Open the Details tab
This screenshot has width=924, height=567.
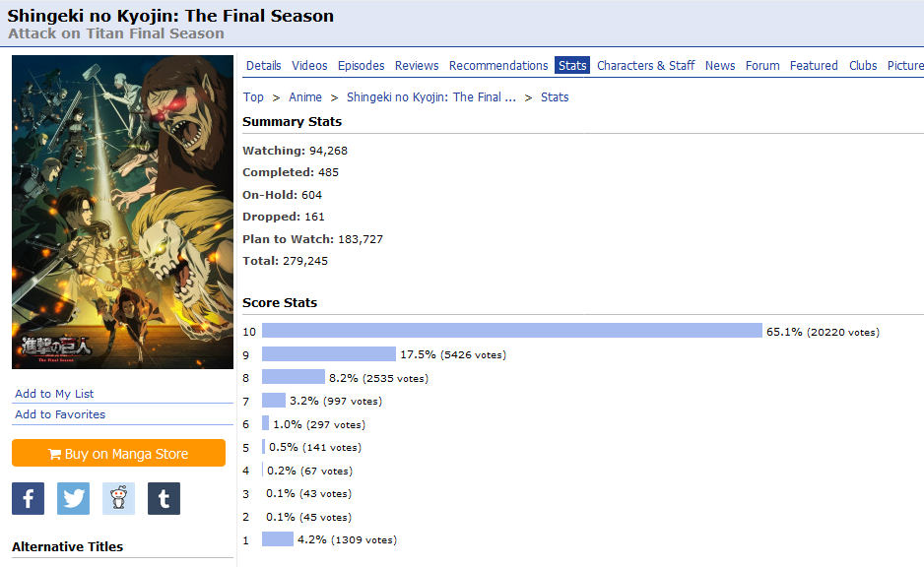point(263,66)
